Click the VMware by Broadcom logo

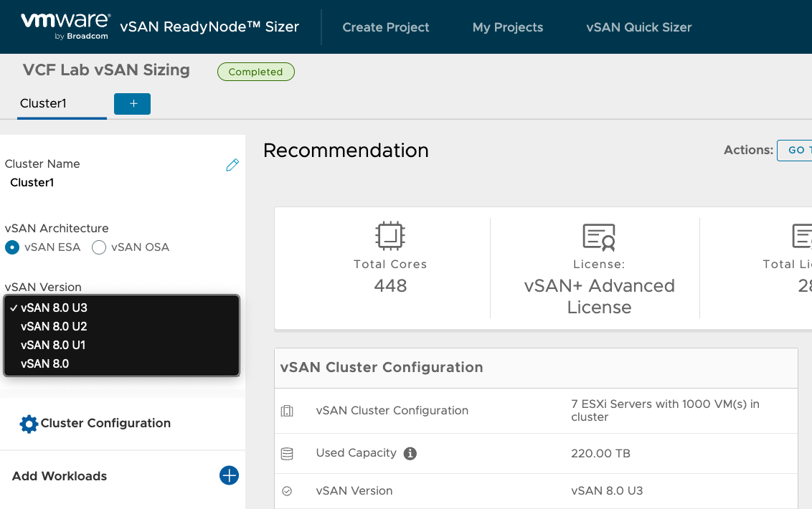click(x=65, y=27)
